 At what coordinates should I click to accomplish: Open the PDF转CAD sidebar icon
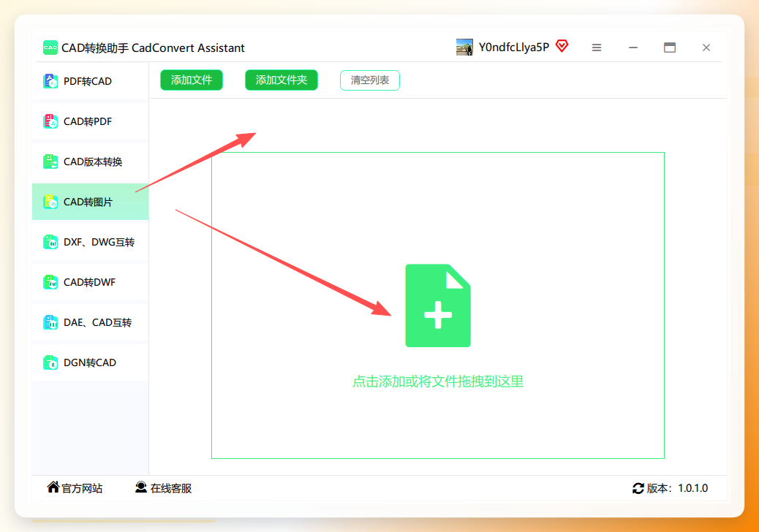(x=50, y=81)
